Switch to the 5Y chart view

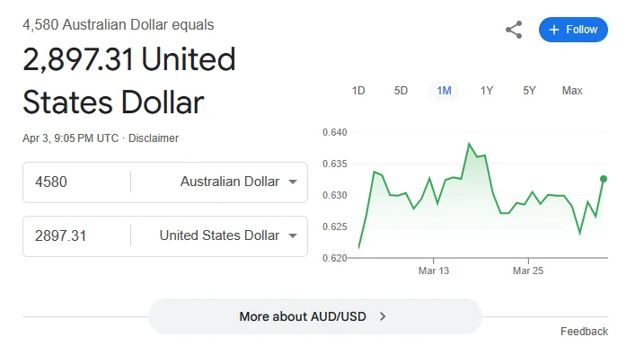530,91
